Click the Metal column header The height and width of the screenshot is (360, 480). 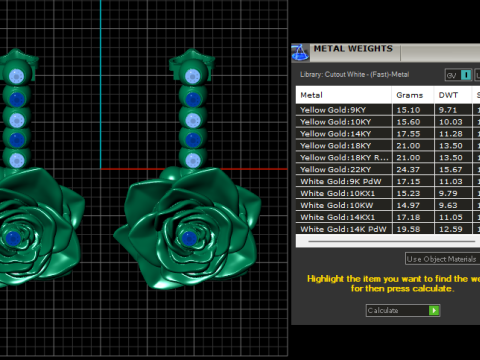point(343,95)
